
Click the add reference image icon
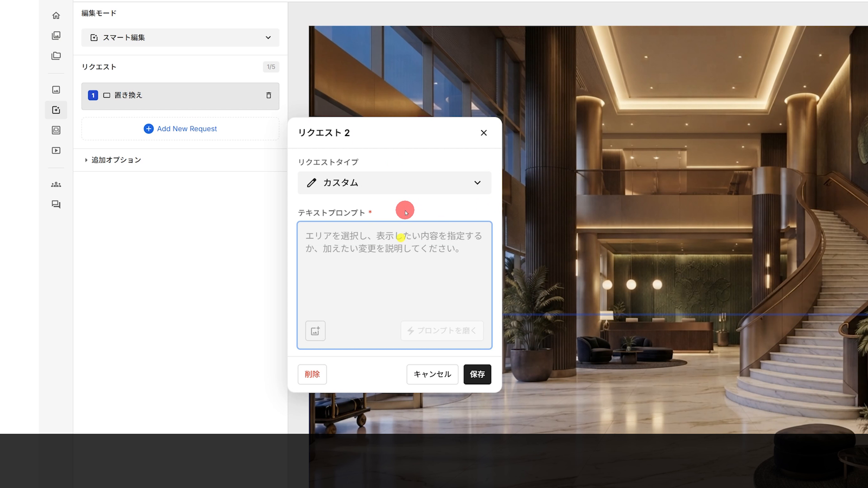[x=315, y=331]
